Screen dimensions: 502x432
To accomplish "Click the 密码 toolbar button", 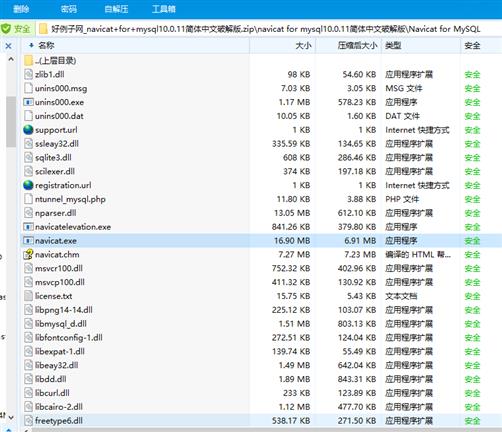I will [69, 9].
